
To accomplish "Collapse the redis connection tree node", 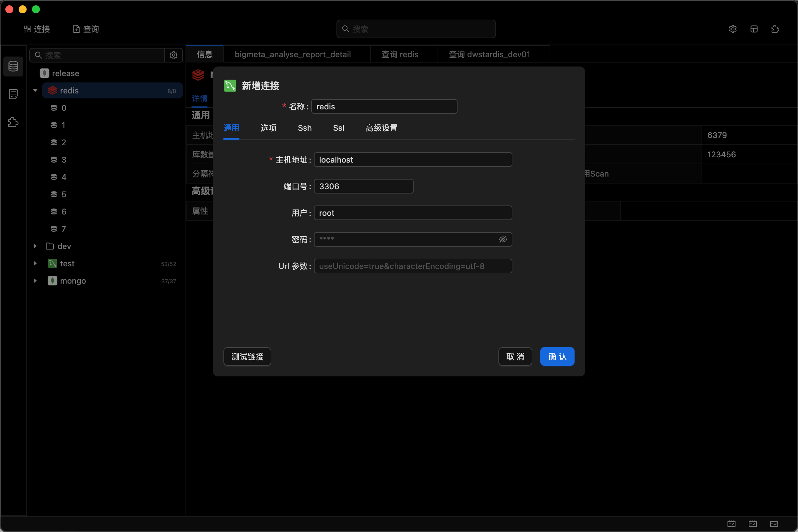I will coord(35,90).
